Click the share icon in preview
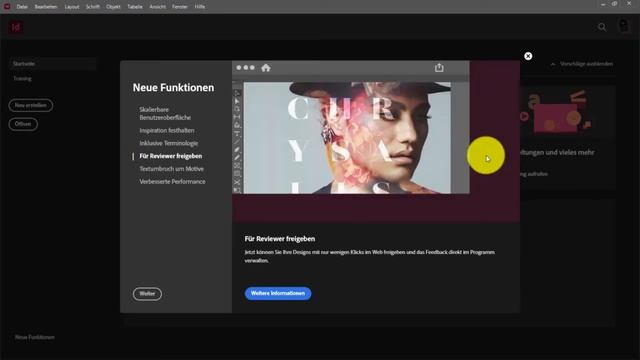 coord(439,68)
